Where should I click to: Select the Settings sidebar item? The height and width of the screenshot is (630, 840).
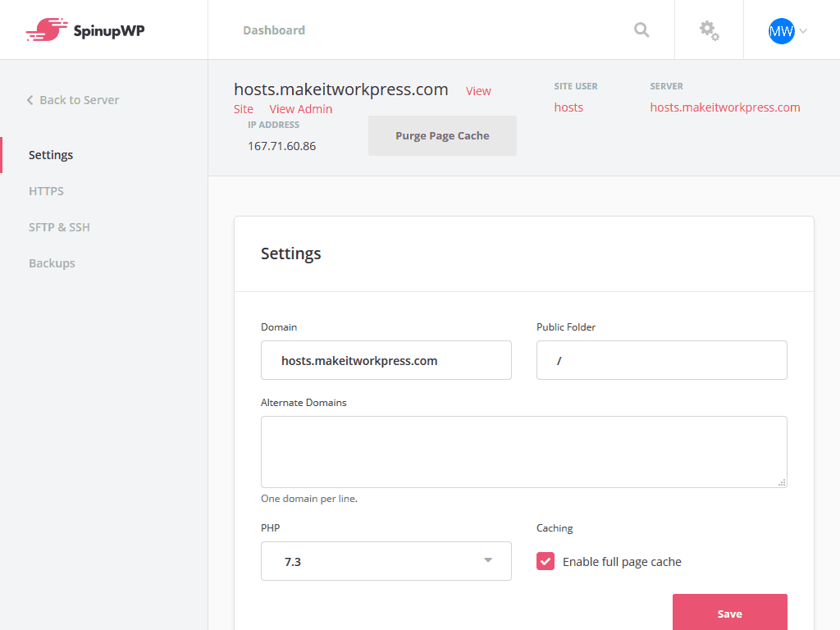coord(51,155)
